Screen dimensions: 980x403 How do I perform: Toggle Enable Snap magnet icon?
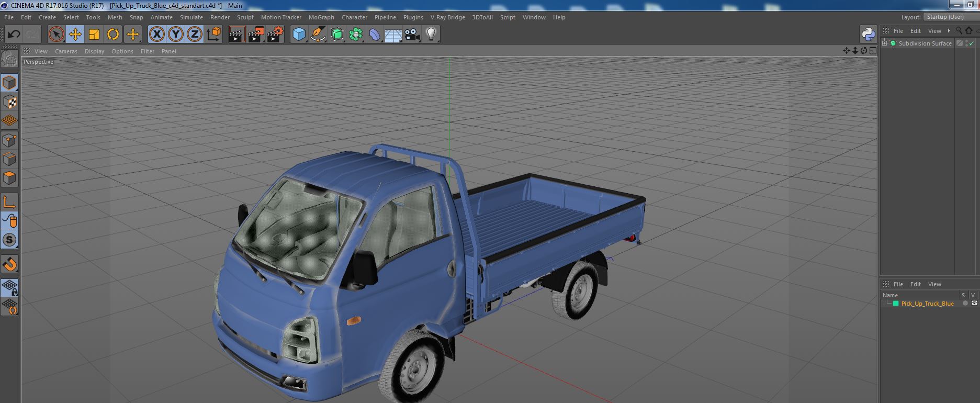[9, 264]
